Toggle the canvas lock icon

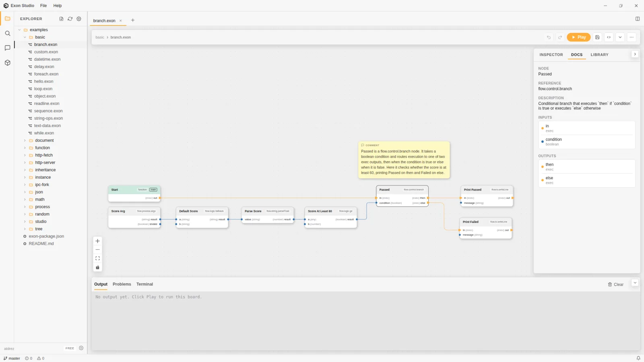point(97,267)
